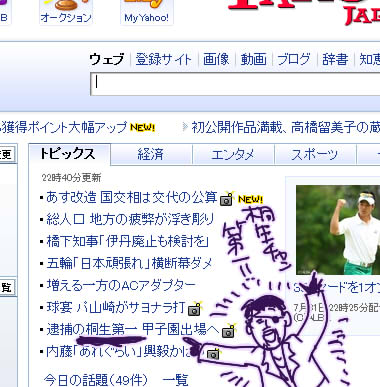Click camera icon beside 球宴 山崎 headline
The image size is (380, 387).
[x=195, y=309]
